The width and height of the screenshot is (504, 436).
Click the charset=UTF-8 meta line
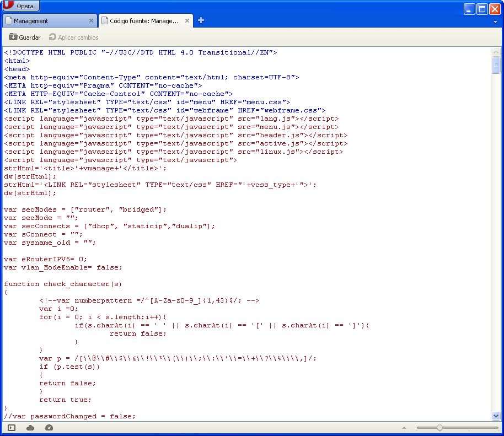pyautogui.click(x=152, y=77)
